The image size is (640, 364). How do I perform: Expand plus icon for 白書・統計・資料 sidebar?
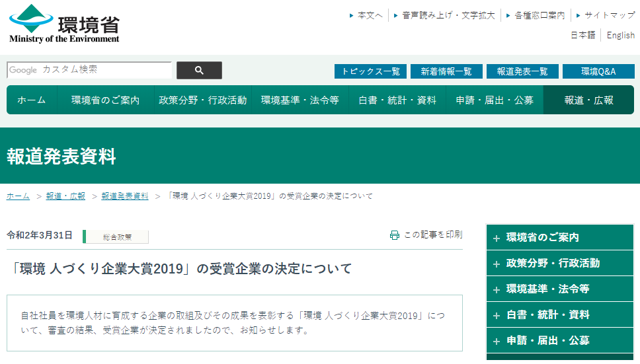[497, 316]
